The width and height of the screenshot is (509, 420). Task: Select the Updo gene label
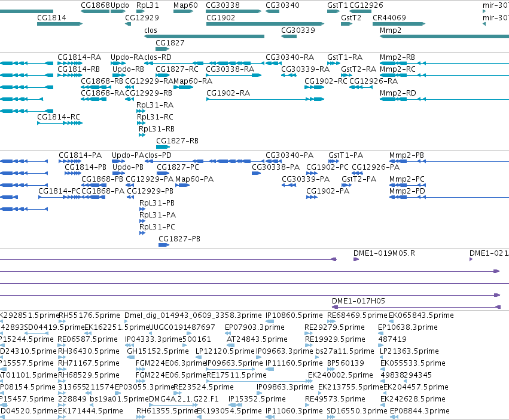[120, 5]
